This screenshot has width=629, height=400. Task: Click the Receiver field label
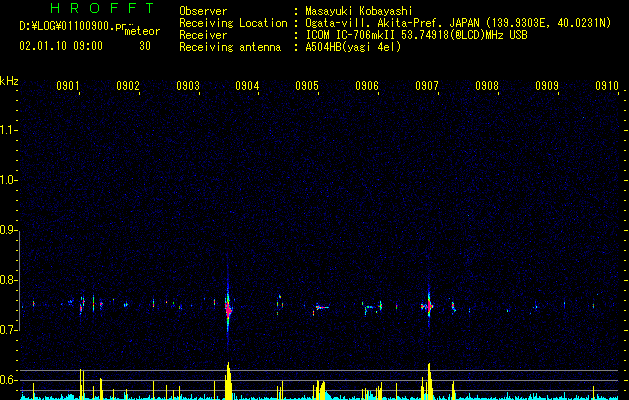[x=203, y=35]
